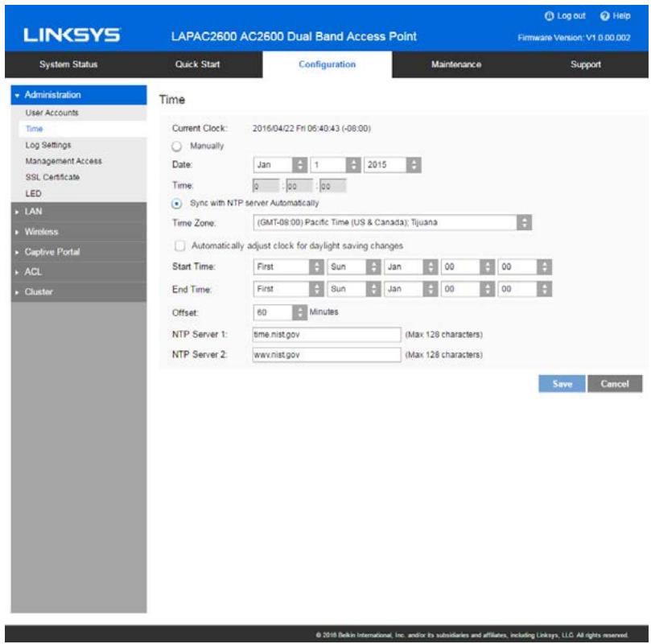Click the Log out power icon
The width and height of the screenshot is (651, 644).
pyautogui.click(x=549, y=16)
